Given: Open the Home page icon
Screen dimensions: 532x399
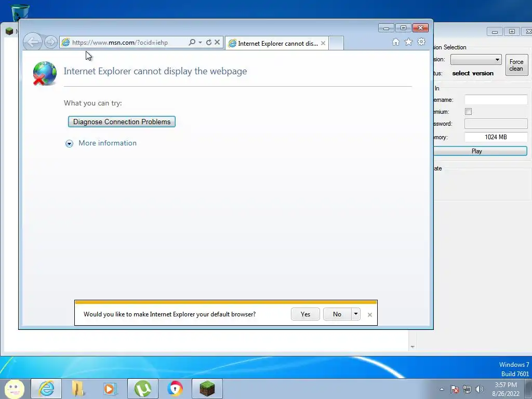Looking at the screenshot, I should click(x=395, y=42).
